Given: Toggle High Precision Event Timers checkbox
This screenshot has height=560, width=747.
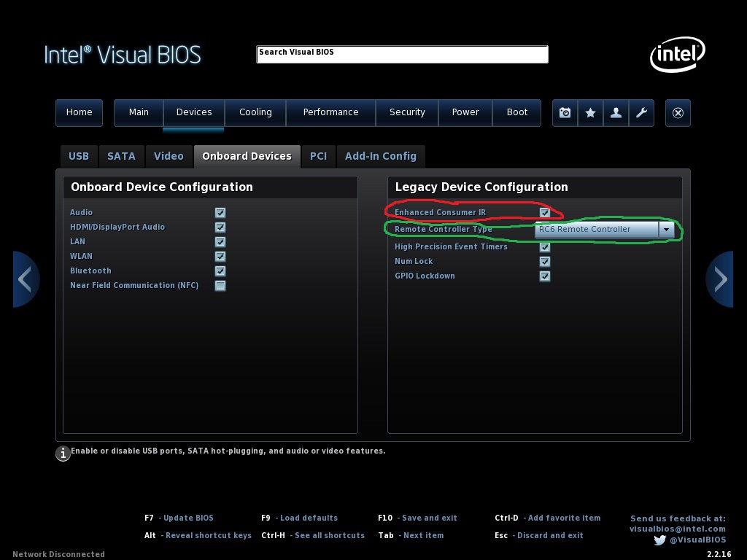Looking at the screenshot, I should (x=545, y=247).
